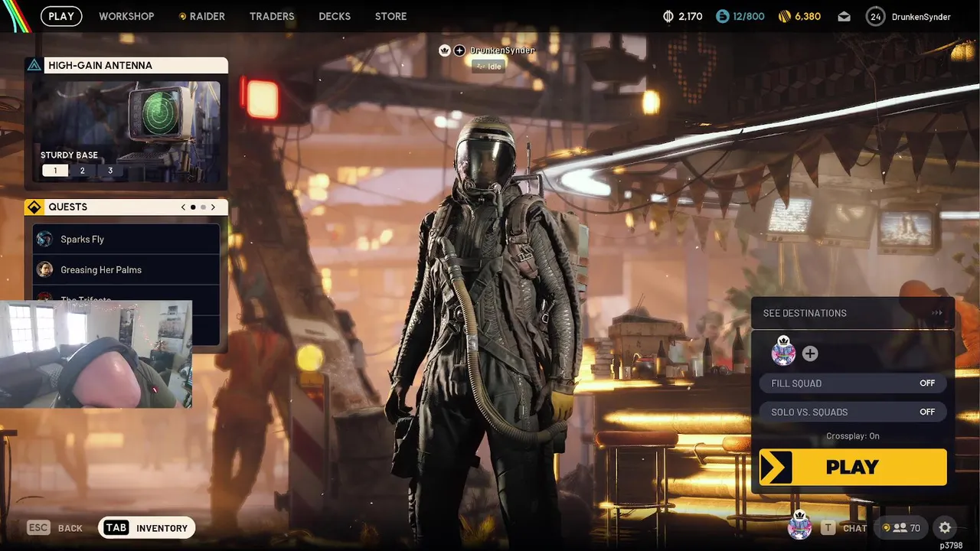The height and width of the screenshot is (551, 980).
Task: Click the T key chat icon
Action: point(828,527)
